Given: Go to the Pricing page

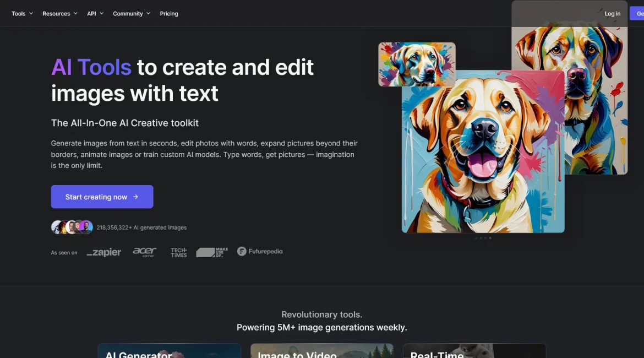Looking at the screenshot, I should pos(169,14).
